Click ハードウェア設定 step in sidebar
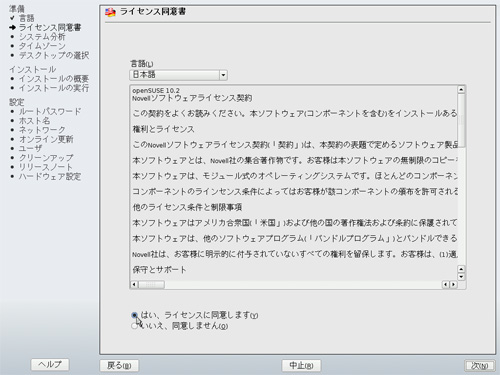The image size is (500, 375). 50,176
